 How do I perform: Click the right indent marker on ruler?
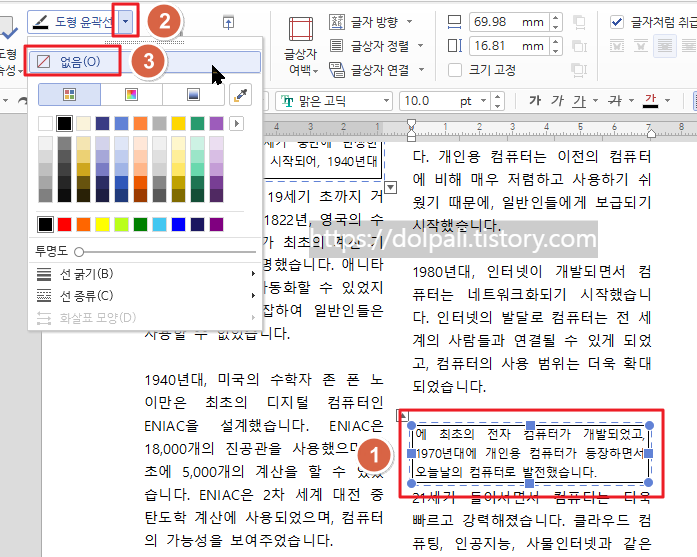pos(651,133)
